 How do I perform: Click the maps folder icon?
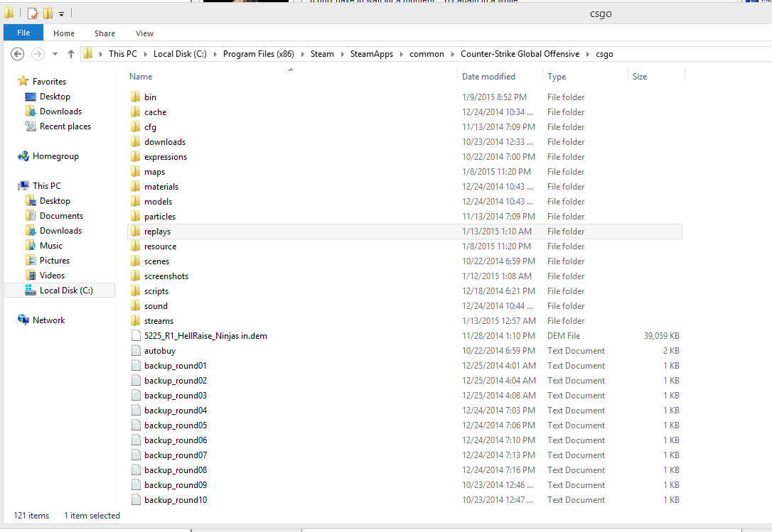[x=135, y=171]
